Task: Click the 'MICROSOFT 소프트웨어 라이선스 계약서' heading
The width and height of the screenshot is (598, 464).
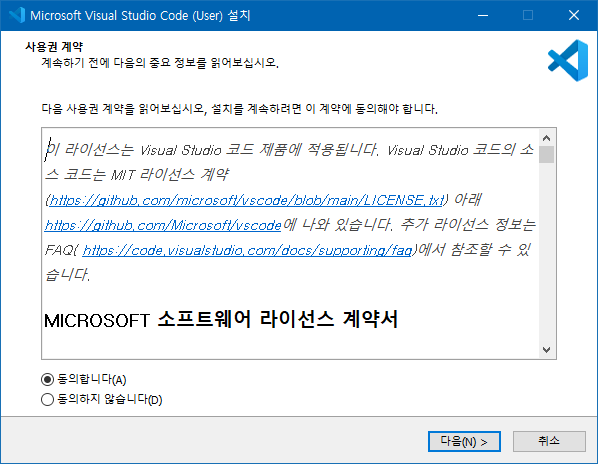Action: click(x=221, y=320)
